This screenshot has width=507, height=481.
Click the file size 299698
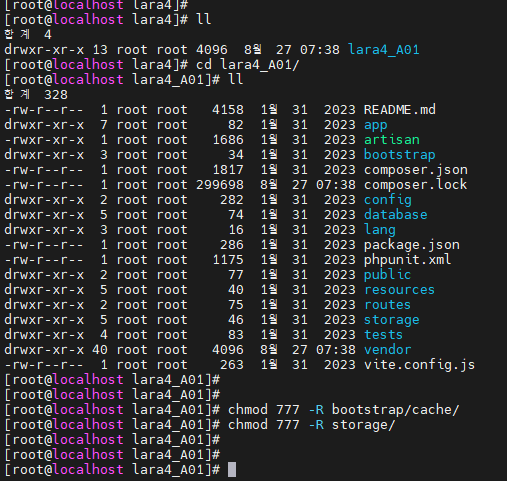click(220, 185)
